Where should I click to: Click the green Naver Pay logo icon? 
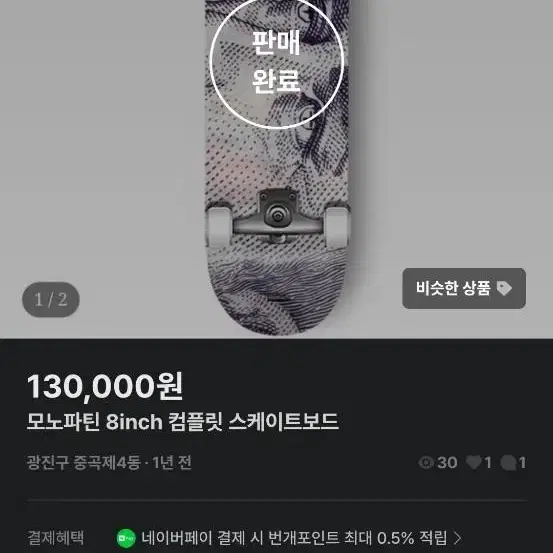click(126, 539)
